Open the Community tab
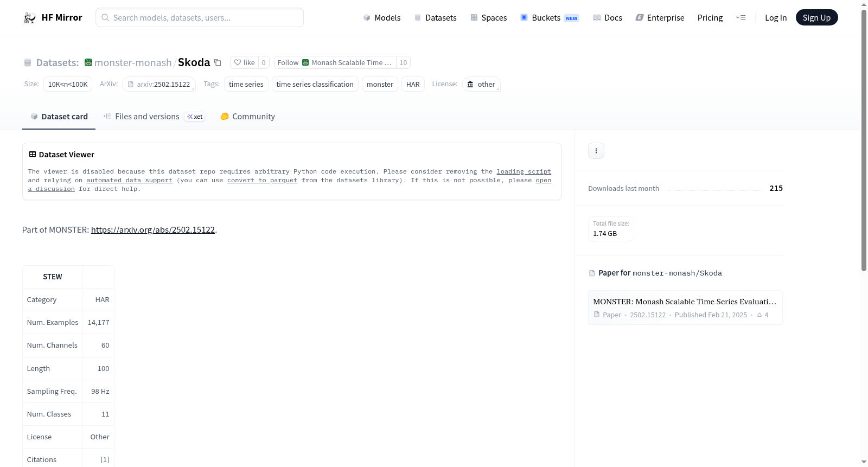This screenshot has width=868, height=467. click(x=247, y=117)
